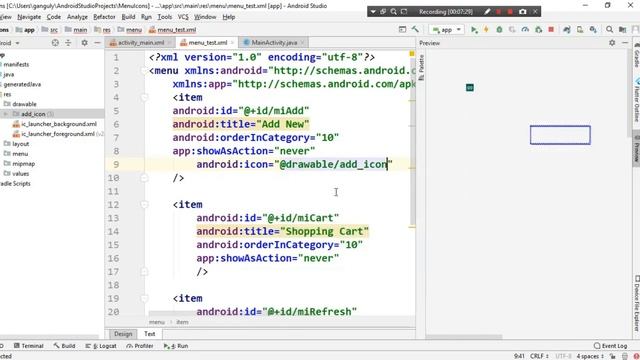
Task: Select the Text view tab
Action: point(149,334)
